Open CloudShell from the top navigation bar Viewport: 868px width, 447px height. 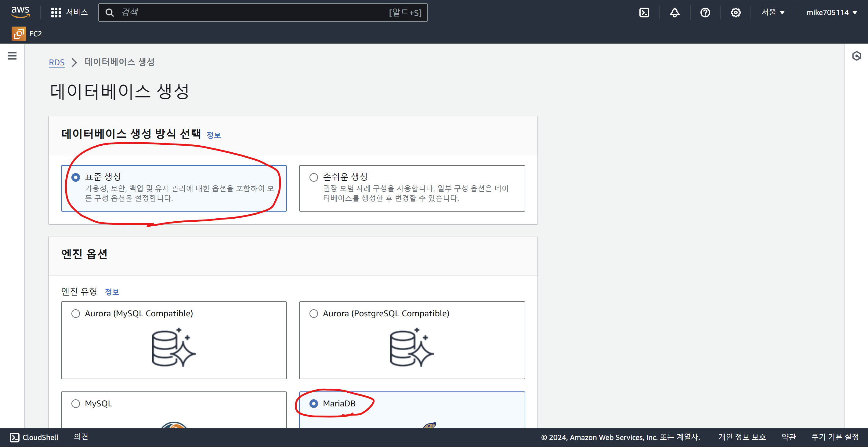pyautogui.click(x=644, y=13)
